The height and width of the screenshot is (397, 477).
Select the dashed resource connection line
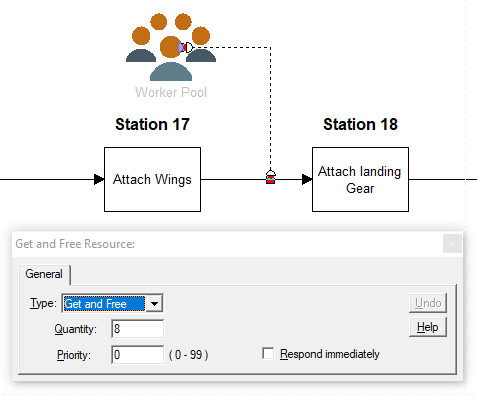tap(270, 107)
